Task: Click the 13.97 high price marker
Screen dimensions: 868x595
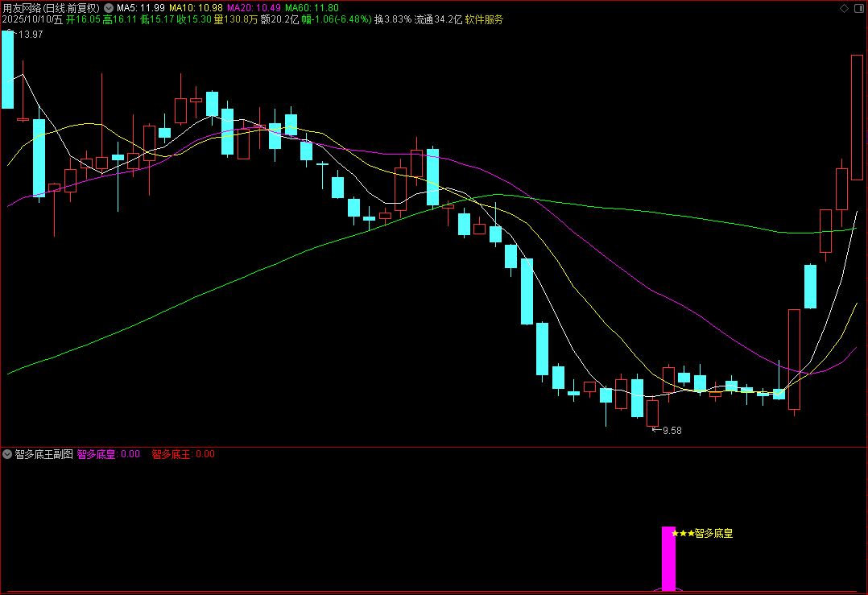Action: [x=31, y=35]
